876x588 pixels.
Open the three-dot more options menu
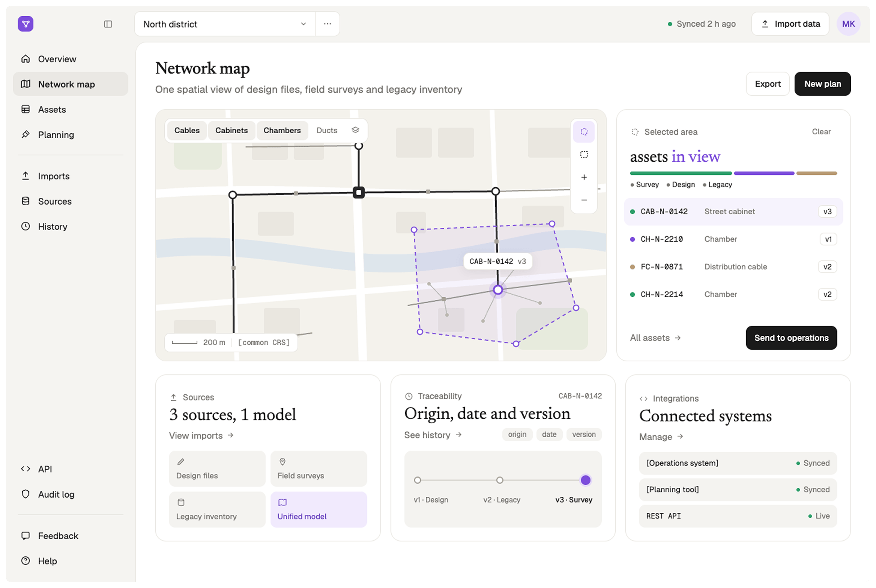327,24
